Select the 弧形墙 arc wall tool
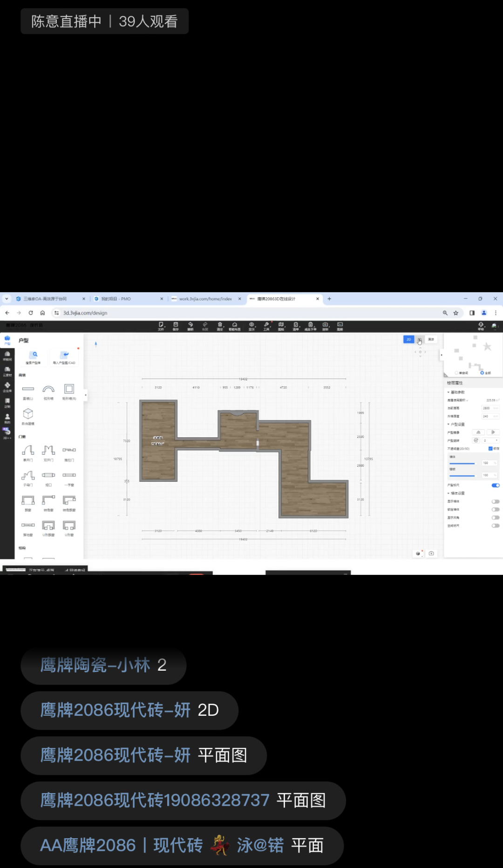 pyautogui.click(x=48, y=390)
